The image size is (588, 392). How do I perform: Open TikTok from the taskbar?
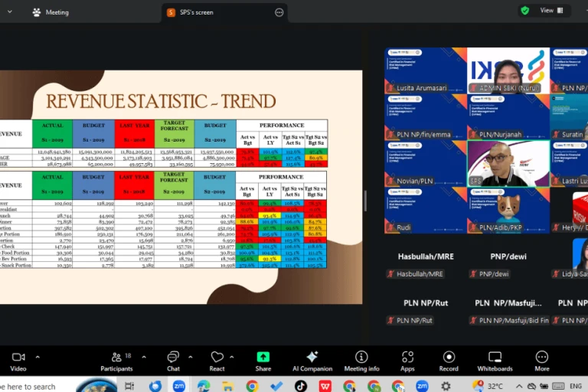(x=301, y=386)
